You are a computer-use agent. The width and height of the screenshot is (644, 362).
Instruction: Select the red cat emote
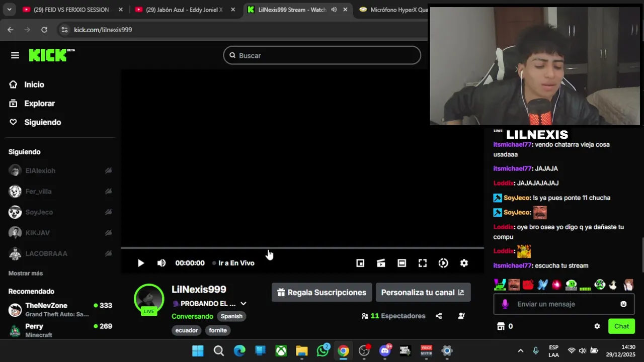point(528,285)
